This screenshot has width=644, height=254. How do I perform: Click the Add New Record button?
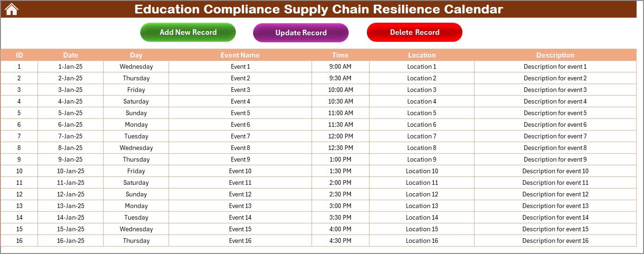click(x=188, y=33)
